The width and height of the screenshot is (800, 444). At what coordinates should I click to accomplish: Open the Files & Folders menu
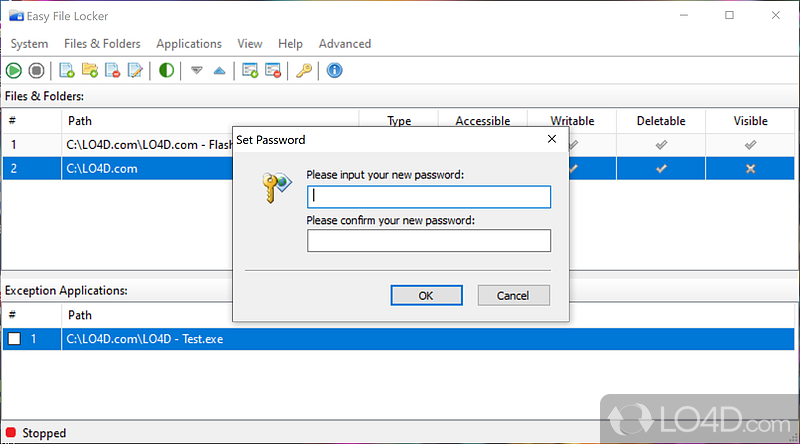tap(102, 44)
